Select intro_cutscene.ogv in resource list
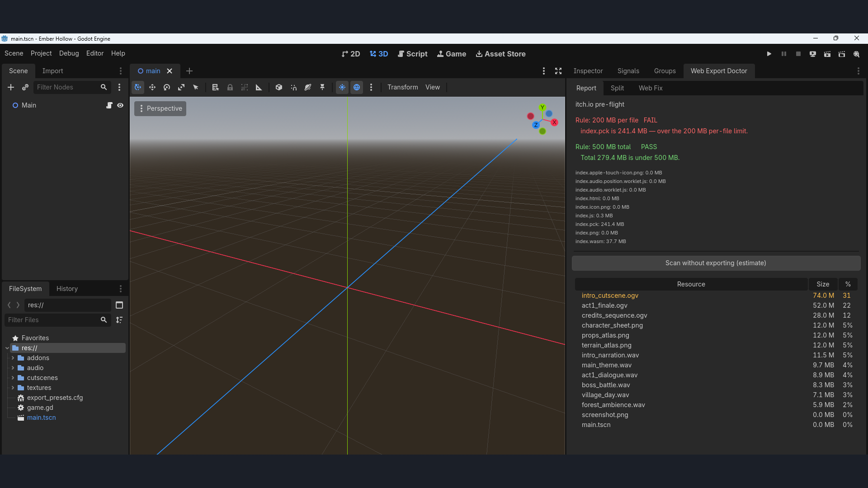 click(x=716, y=296)
